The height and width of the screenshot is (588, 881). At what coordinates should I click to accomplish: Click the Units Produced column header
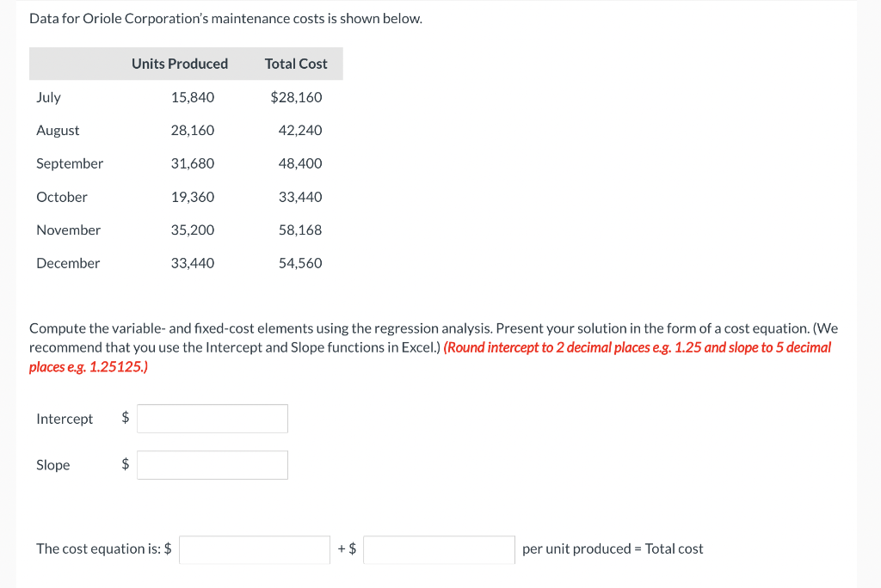[180, 63]
